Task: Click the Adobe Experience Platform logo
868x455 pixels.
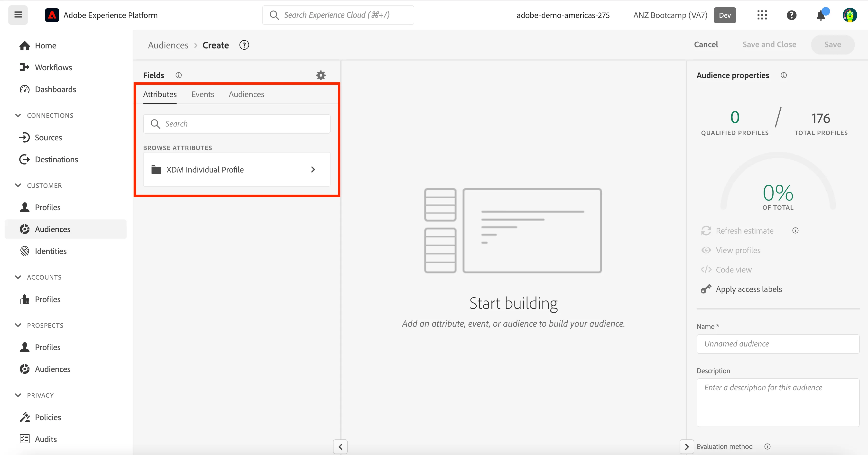Action: (52, 15)
